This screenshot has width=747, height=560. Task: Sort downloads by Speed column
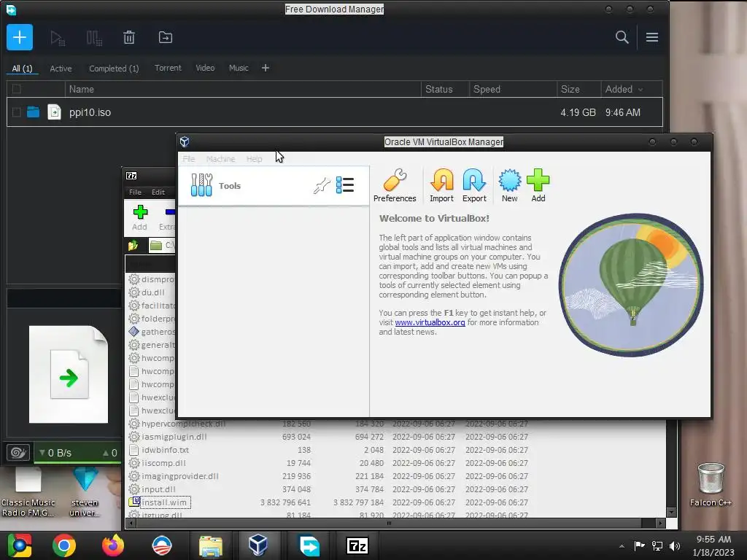(513, 89)
